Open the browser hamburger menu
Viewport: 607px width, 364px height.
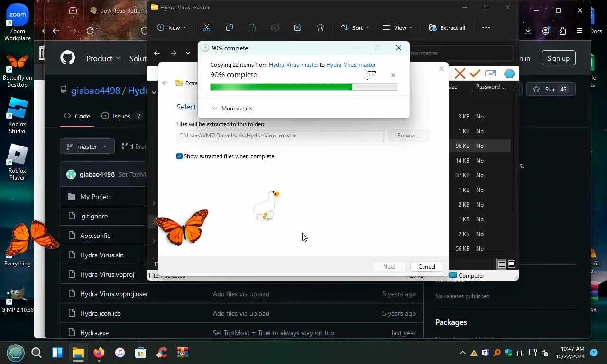pos(579,31)
